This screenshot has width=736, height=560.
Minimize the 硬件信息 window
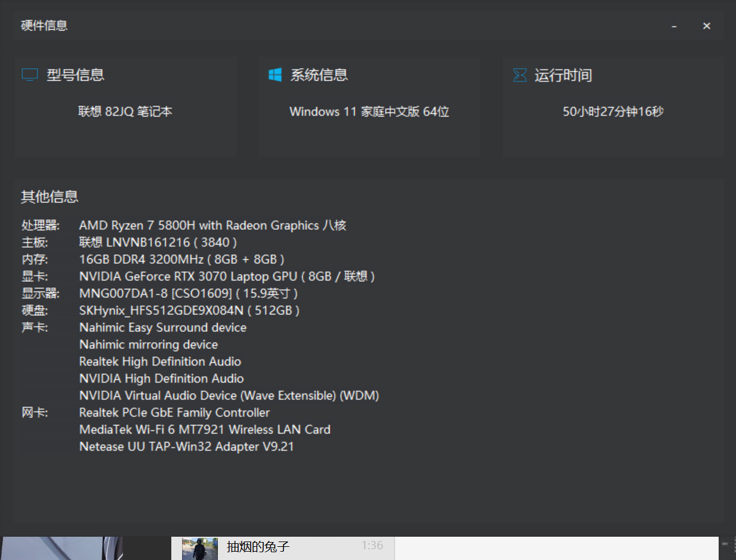pyautogui.click(x=674, y=26)
